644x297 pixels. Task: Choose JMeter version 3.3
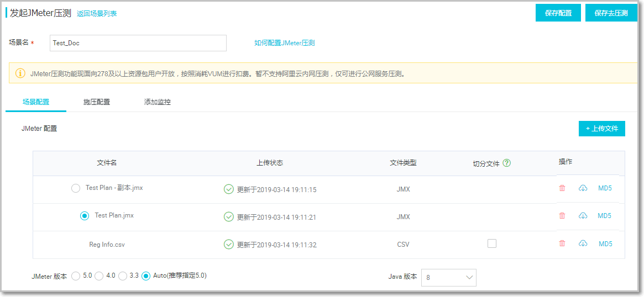(x=122, y=277)
